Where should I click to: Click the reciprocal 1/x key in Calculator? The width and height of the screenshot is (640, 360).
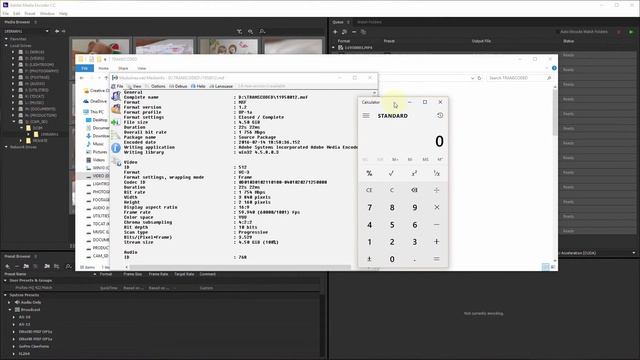[x=437, y=173]
